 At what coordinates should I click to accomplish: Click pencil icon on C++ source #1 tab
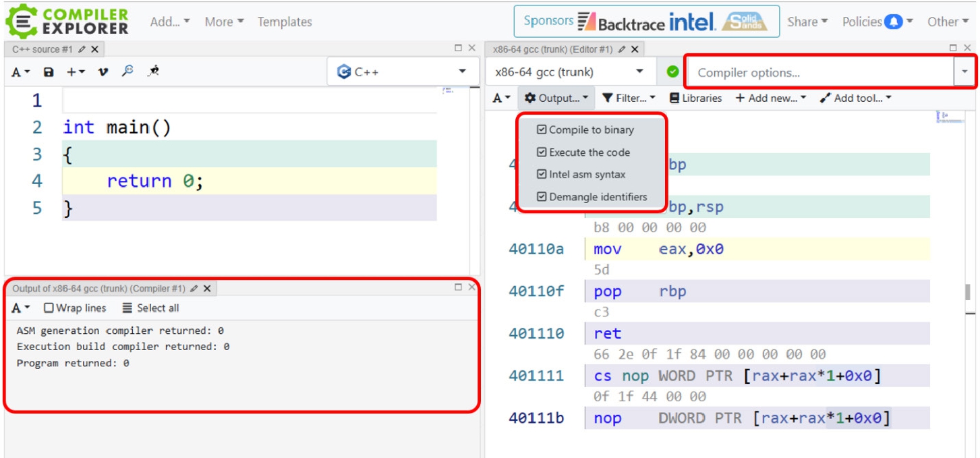(x=82, y=49)
